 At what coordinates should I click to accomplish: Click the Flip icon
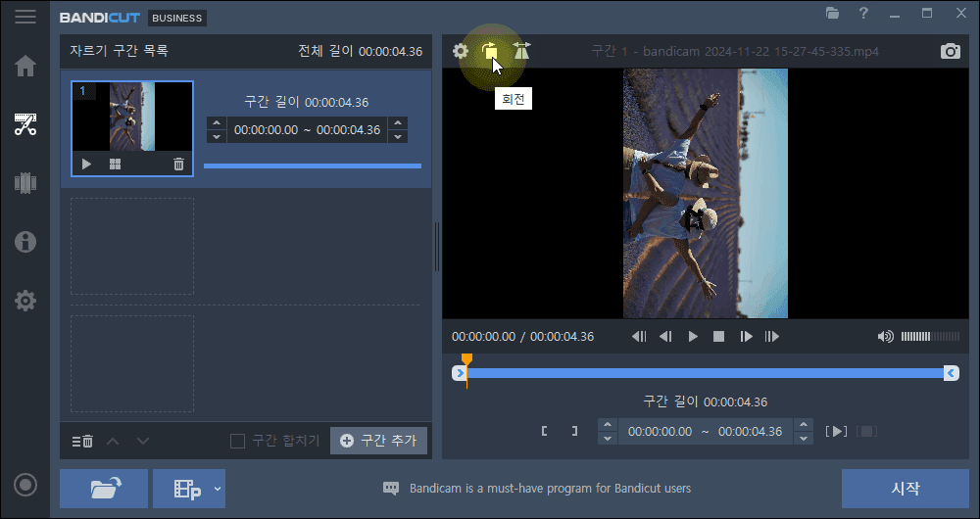point(521,51)
